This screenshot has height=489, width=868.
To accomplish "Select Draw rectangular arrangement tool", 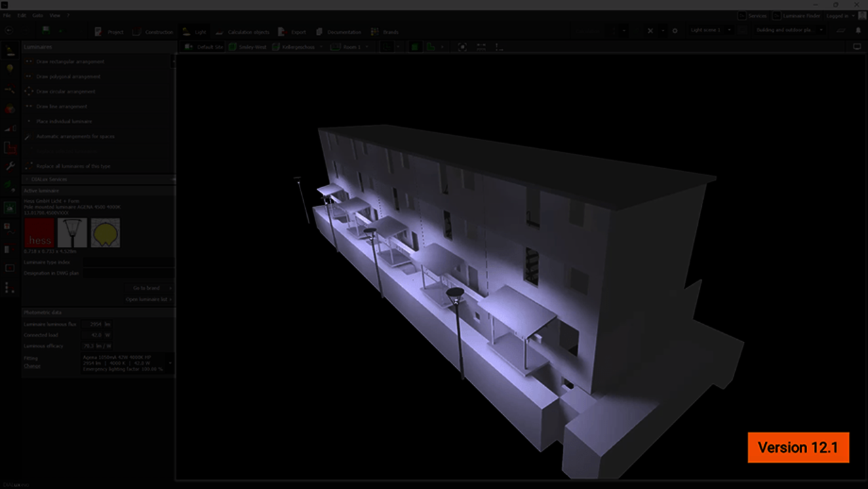I will click(70, 62).
